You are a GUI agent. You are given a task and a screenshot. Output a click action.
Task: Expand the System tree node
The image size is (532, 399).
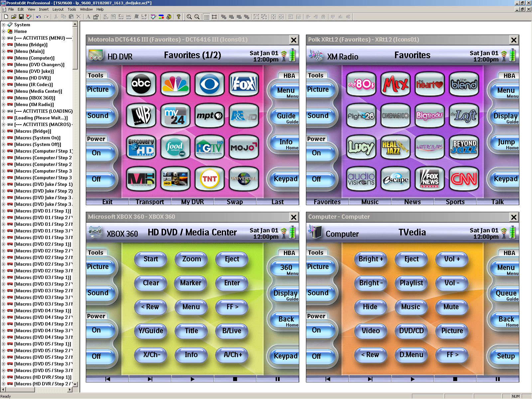click(3, 25)
